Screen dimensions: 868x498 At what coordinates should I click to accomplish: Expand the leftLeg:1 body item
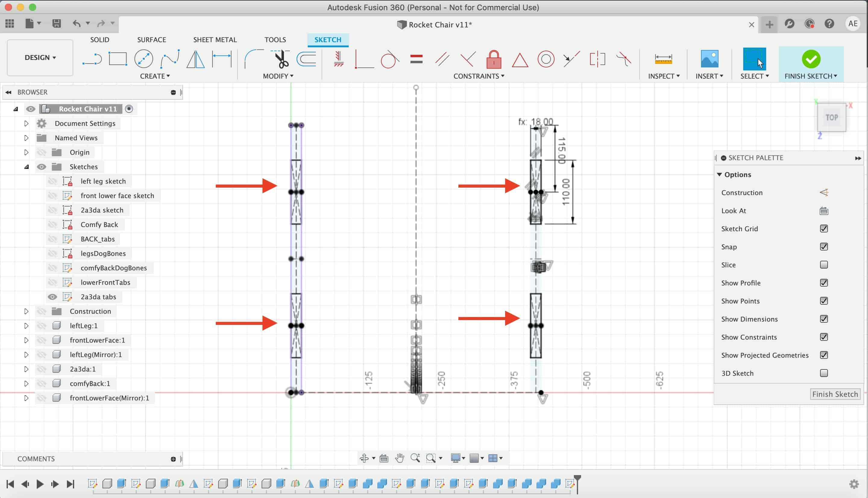26,325
